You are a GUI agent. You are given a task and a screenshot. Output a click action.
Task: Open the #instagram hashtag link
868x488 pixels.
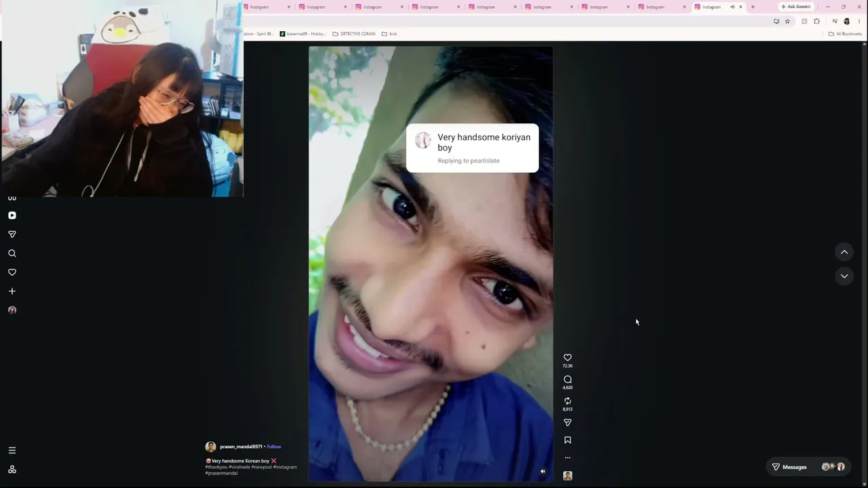click(x=285, y=467)
